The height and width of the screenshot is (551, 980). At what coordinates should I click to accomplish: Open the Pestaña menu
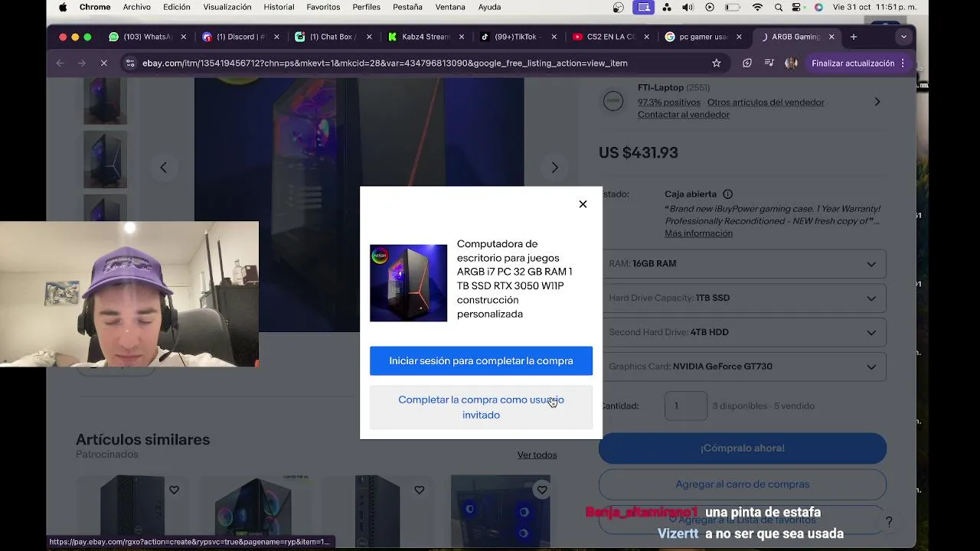tap(407, 8)
